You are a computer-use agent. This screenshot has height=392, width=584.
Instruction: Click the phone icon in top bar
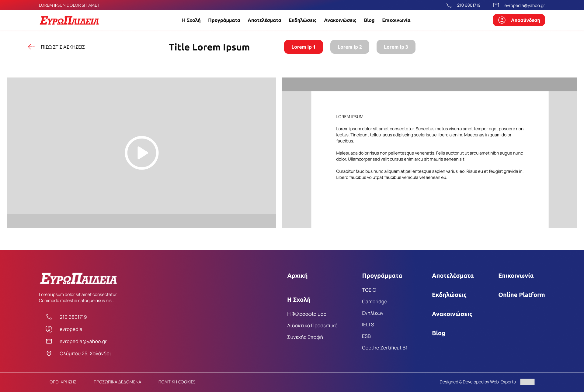click(x=449, y=5)
